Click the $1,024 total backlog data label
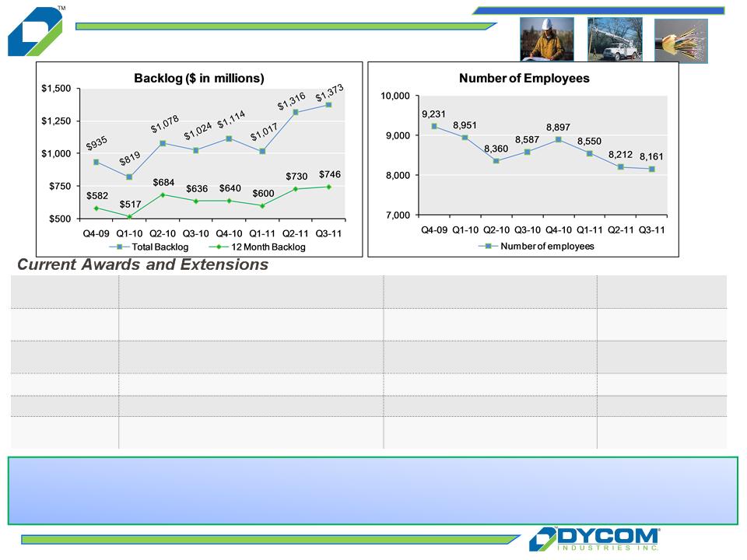This screenshot has height=560, width=747. [198, 131]
